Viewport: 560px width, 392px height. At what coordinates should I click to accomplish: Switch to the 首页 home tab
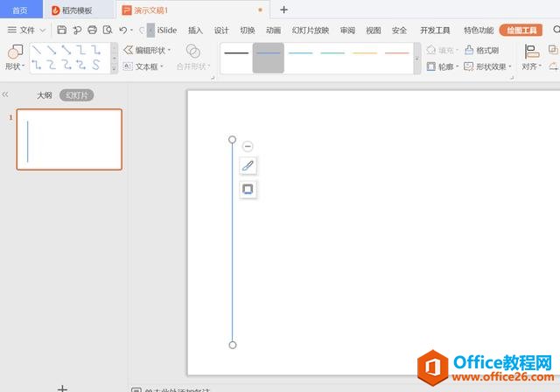point(21,10)
